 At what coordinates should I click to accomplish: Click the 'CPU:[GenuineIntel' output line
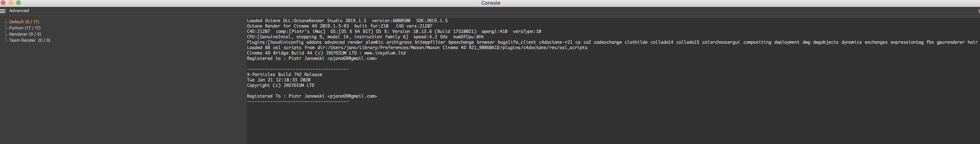[365, 37]
